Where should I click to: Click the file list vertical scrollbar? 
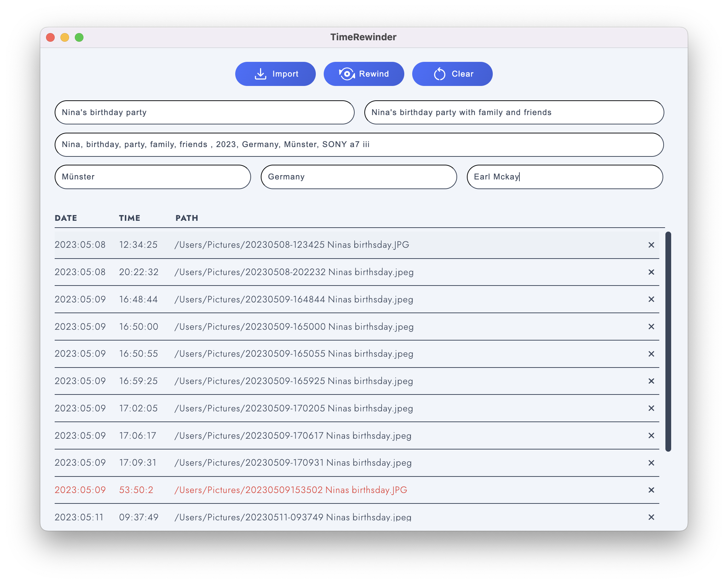(668, 341)
